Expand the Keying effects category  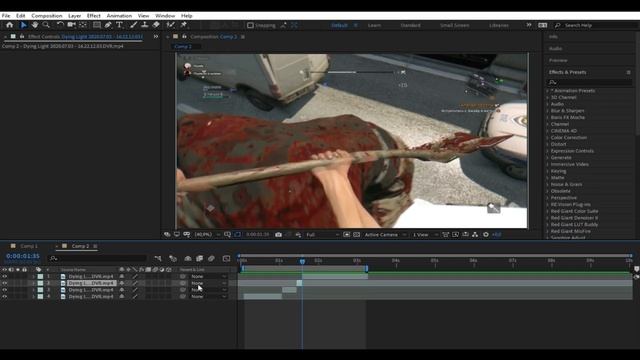point(548,171)
